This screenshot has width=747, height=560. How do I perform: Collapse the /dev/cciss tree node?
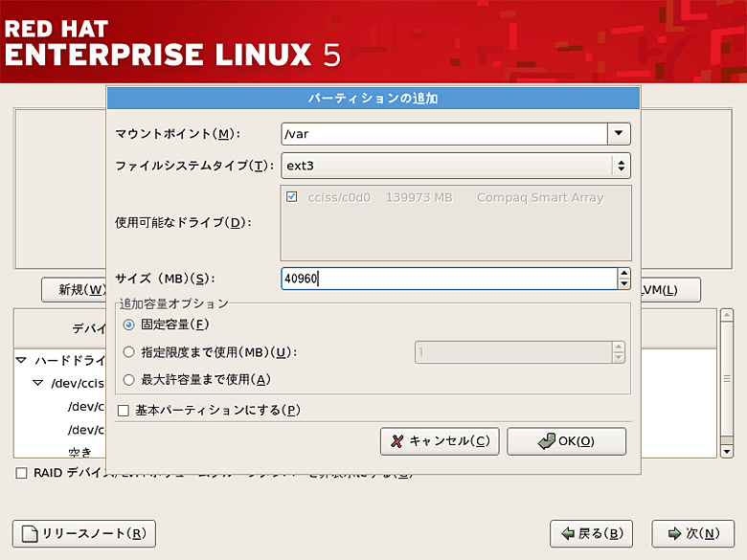38,383
